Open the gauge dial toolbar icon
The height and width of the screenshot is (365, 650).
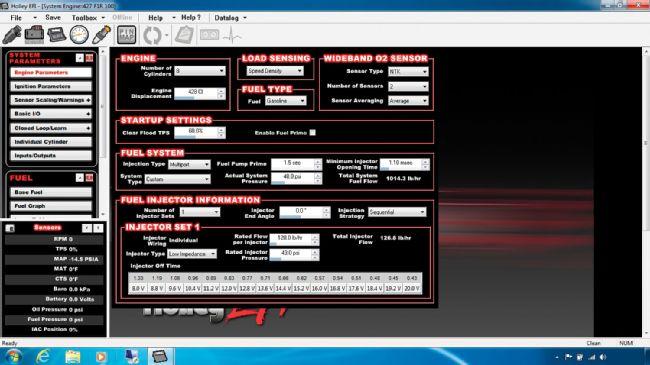[79, 35]
